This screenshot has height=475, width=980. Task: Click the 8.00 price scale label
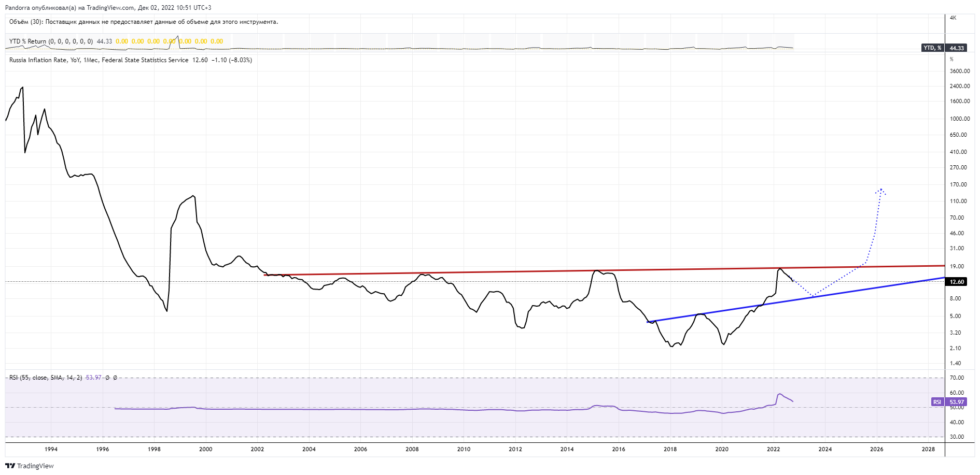click(955, 298)
